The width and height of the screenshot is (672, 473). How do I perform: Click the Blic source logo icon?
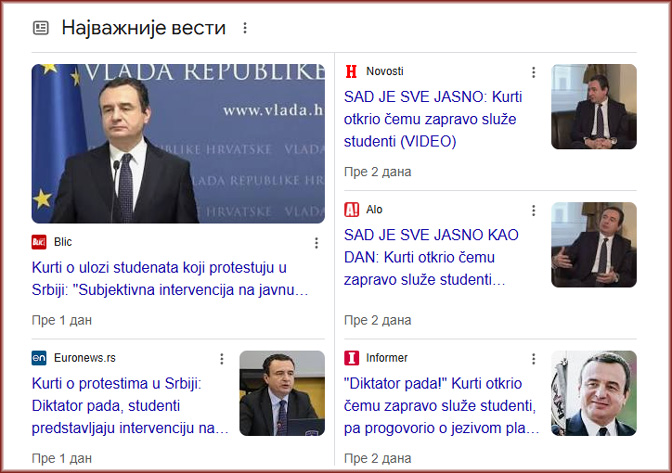40,242
